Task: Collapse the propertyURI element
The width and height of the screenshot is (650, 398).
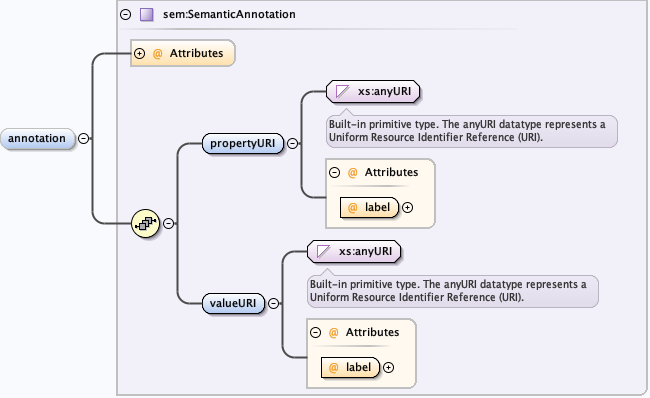Action: pyautogui.click(x=292, y=143)
